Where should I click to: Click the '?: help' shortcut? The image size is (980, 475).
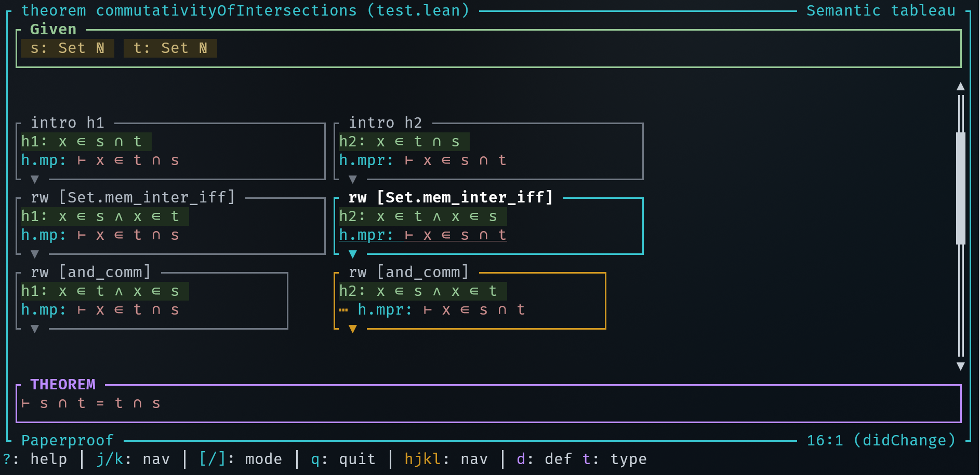35,459
